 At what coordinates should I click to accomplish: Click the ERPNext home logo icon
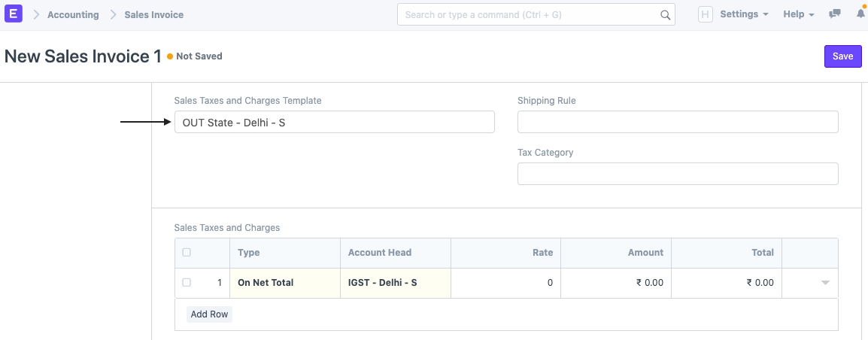click(14, 14)
